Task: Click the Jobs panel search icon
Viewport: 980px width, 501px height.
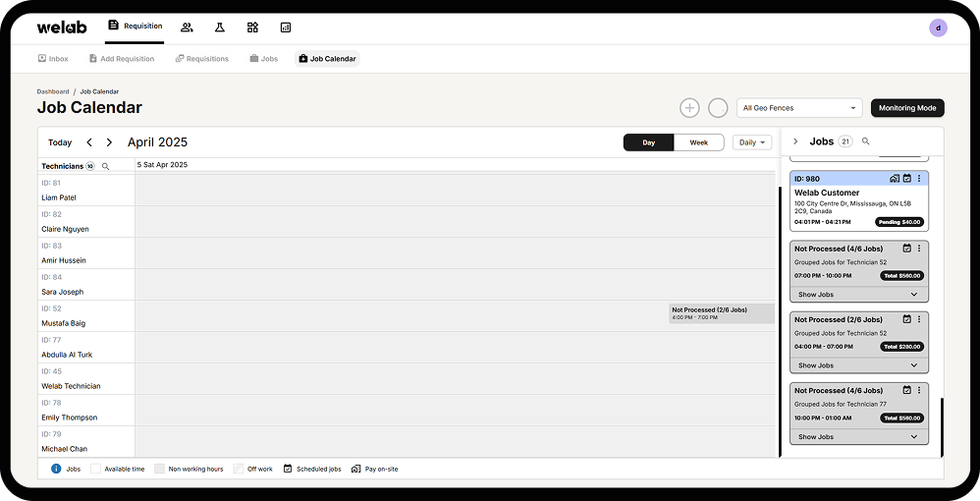Action: click(x=866, y=141)
